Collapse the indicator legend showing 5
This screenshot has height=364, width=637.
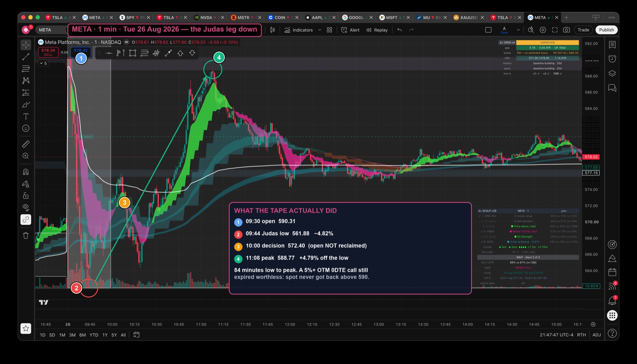43,63
